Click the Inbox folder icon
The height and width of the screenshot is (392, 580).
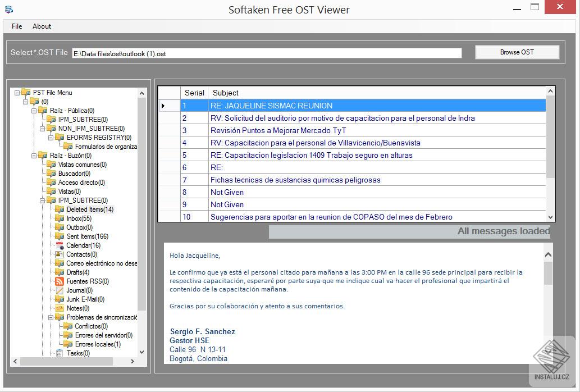(60, 218)
